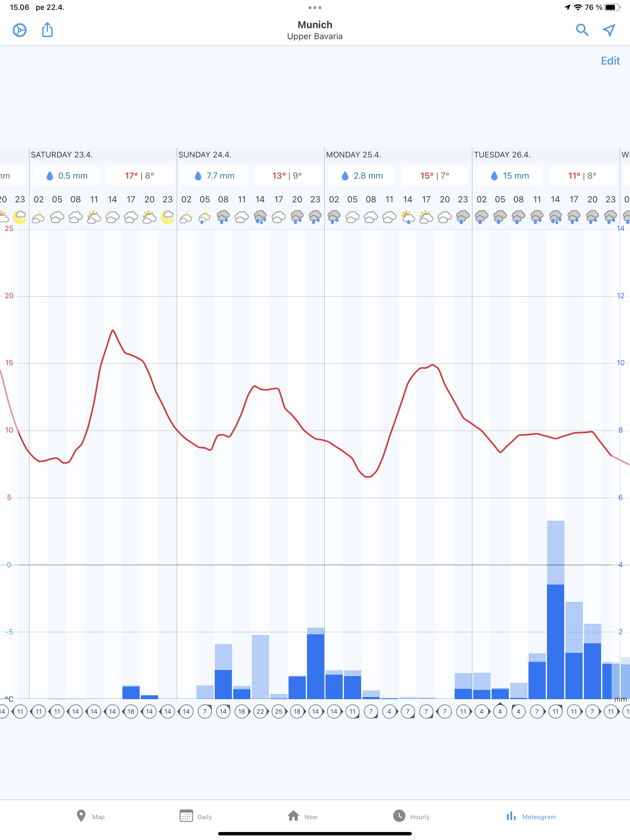Tap Saturday's 0.5 mm precipitation badge
This screenshot has width=630, height=840.
[66, 176]
